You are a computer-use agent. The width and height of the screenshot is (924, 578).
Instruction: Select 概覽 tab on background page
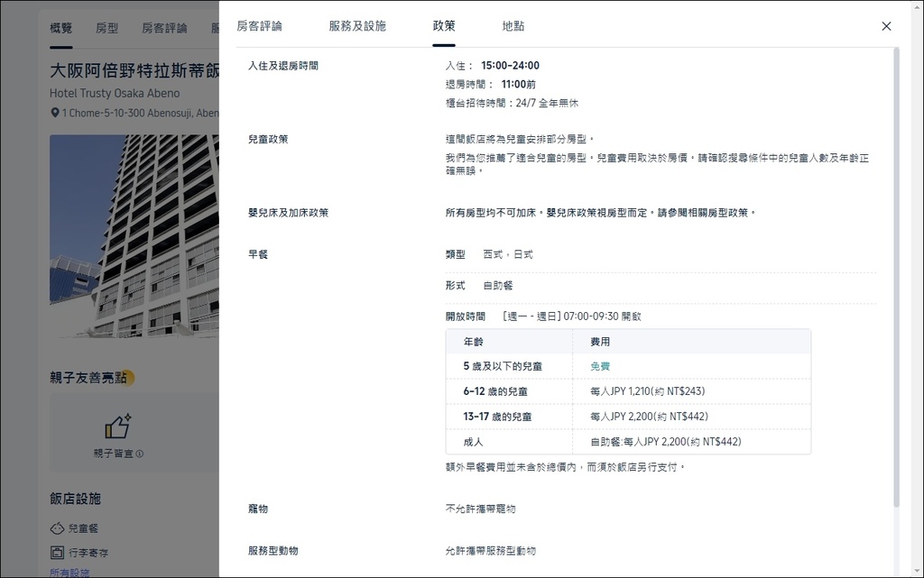[60, 28]
